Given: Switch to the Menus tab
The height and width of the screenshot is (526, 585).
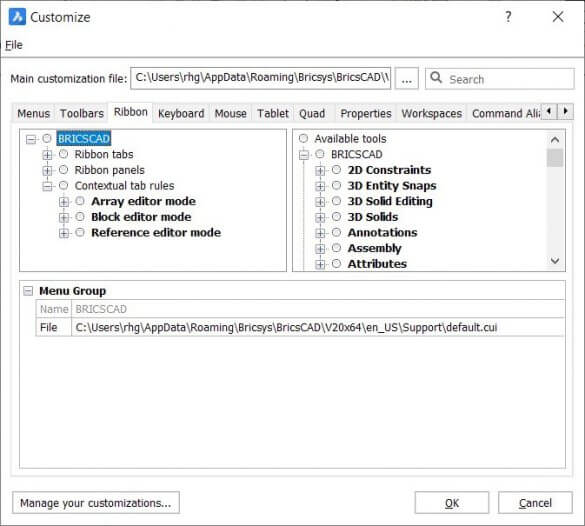Looking at the screenshot, I should point(34,113).
